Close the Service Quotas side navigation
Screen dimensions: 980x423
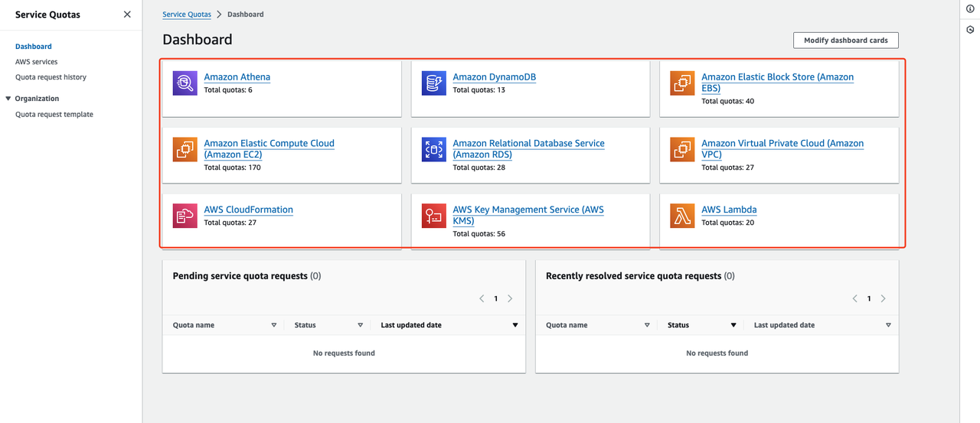click(127, 15)
